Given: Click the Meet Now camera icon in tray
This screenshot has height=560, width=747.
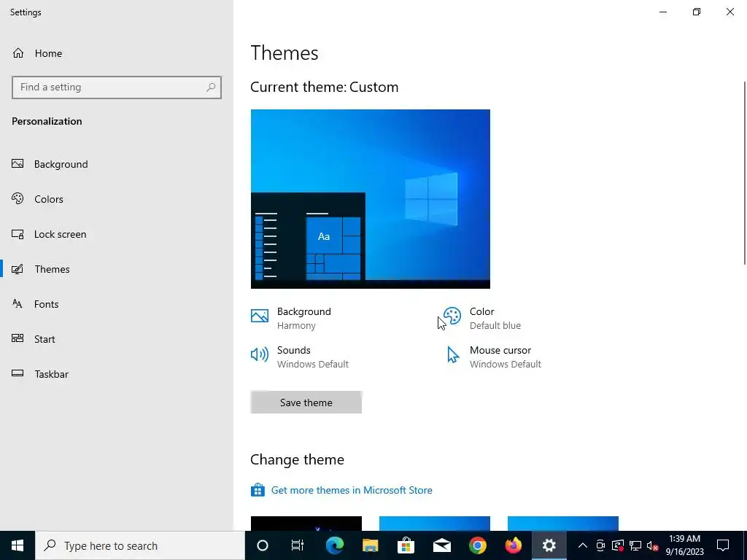Looking at the screenshot, I should click(600, 545).
